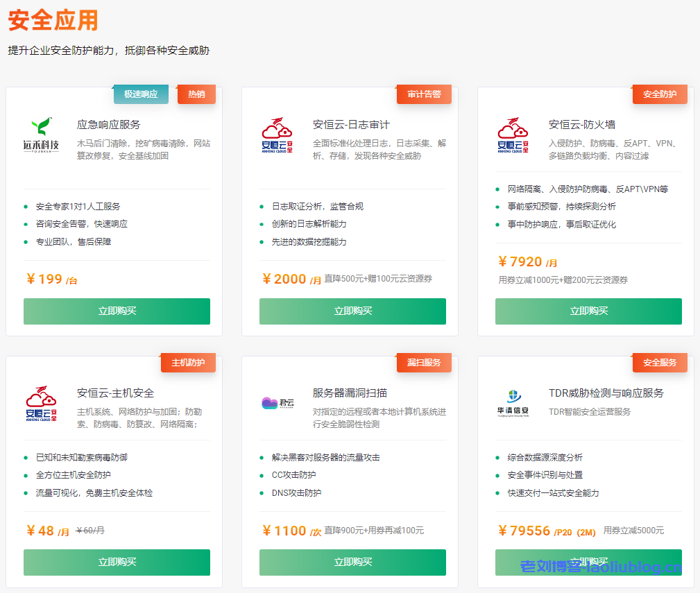Screen dimensions: 700x593
Task: Click the 主机防护 orange tag
Action: 188,363
